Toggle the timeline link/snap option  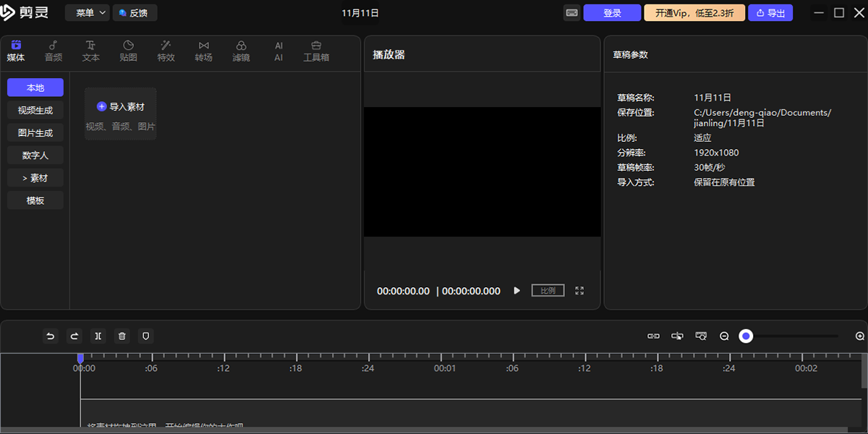[x=653, y=336]
